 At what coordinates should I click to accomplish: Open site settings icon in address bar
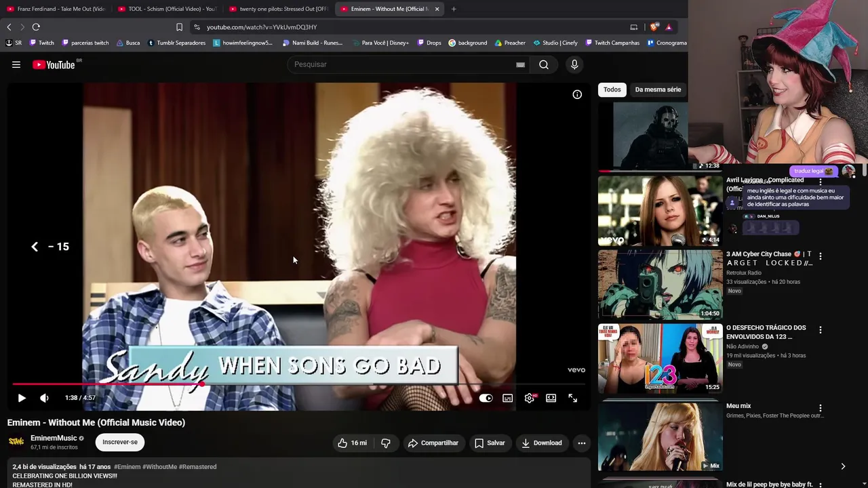(x=197, y=27)
